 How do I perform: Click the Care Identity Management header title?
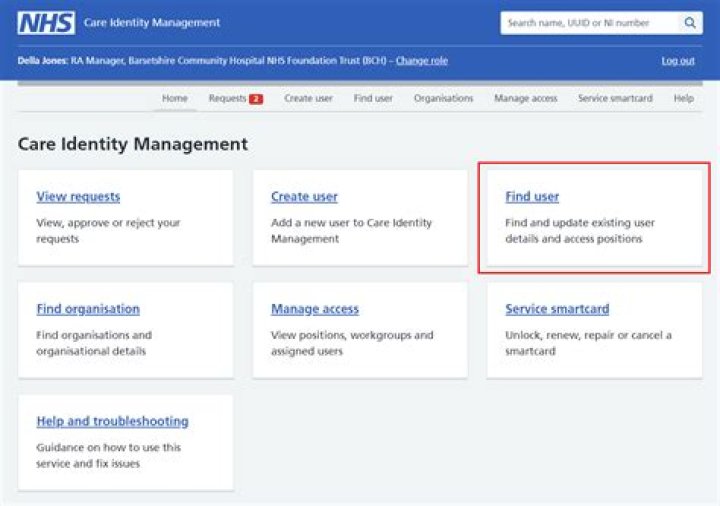(152, 22)
